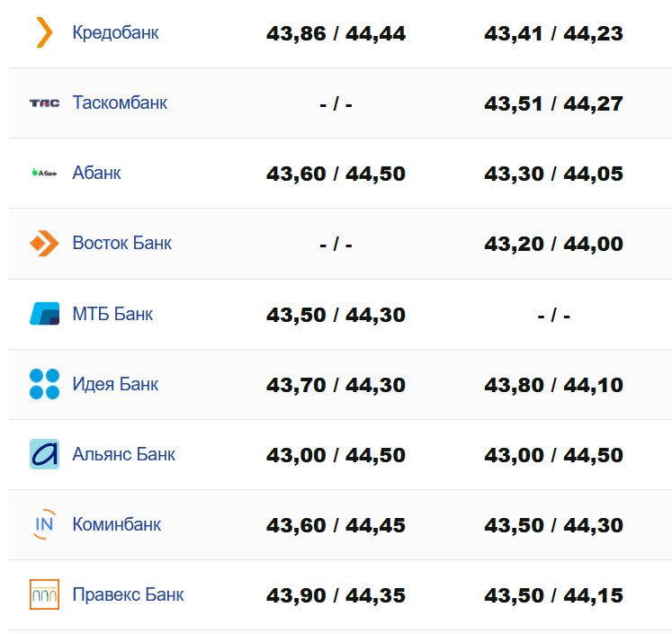Open the Восток Банк link

pyautogui.click(x=121, y=243)
